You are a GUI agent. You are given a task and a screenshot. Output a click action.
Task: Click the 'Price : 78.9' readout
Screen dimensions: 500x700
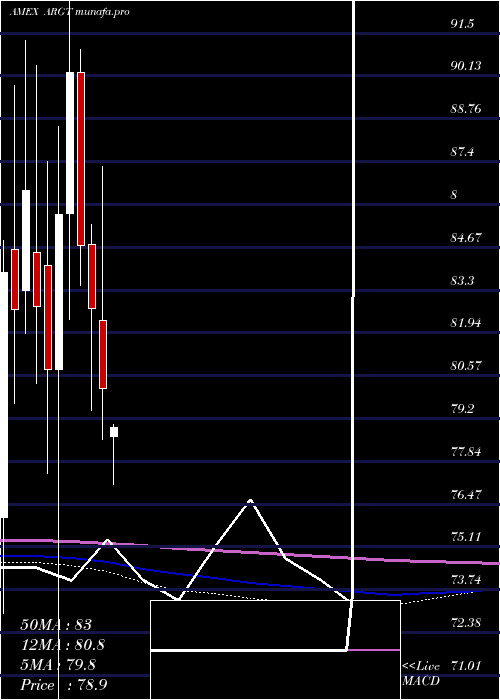(62, 685)
